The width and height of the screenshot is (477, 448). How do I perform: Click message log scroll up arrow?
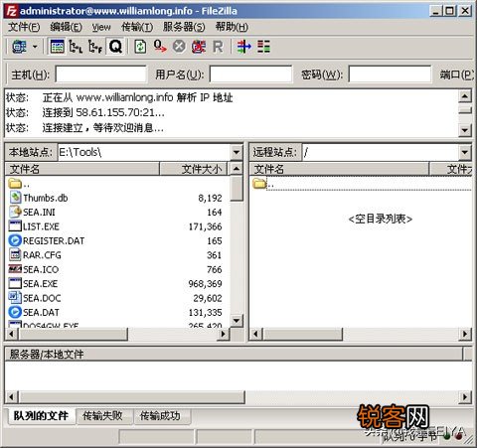point(465,96)
